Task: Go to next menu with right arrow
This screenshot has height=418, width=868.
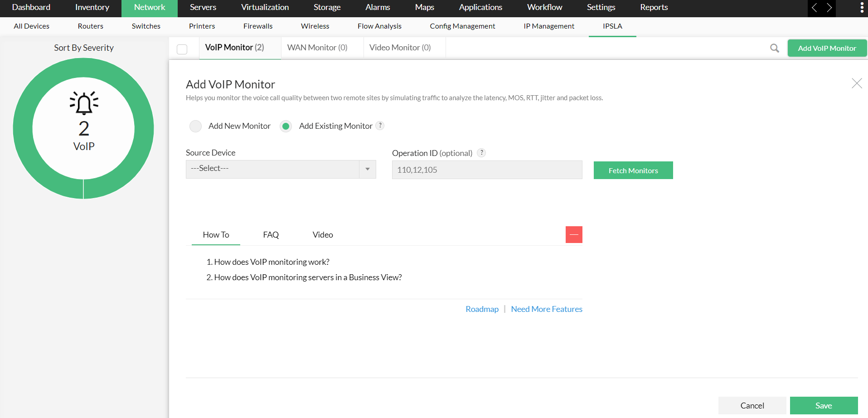Action: (x=829, y=8)
